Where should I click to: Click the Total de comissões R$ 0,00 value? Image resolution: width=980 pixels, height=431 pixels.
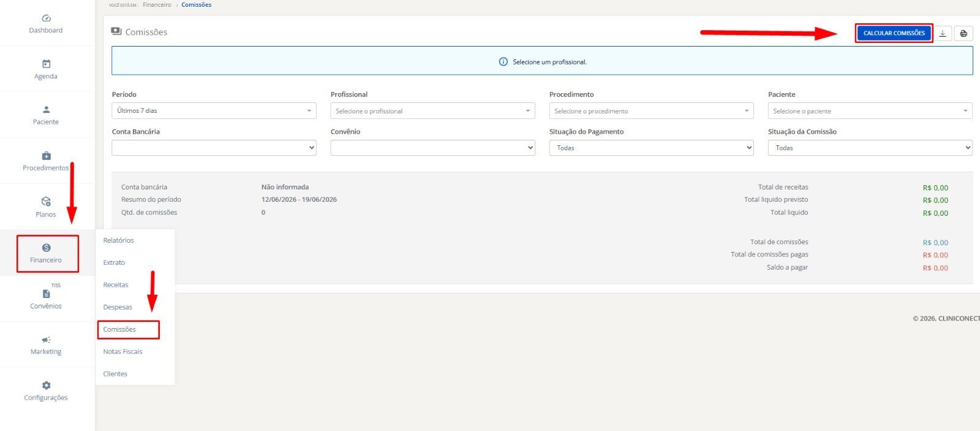click(x=935, y=242)
